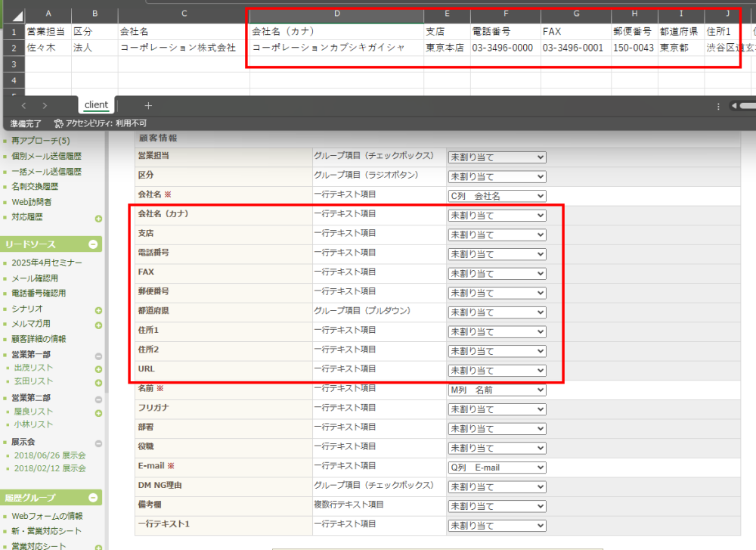Image resolution: width=756 pixels, height=550 pixels.
Task: Collapse the 履歴グループ section
Action: click(93, 498)
